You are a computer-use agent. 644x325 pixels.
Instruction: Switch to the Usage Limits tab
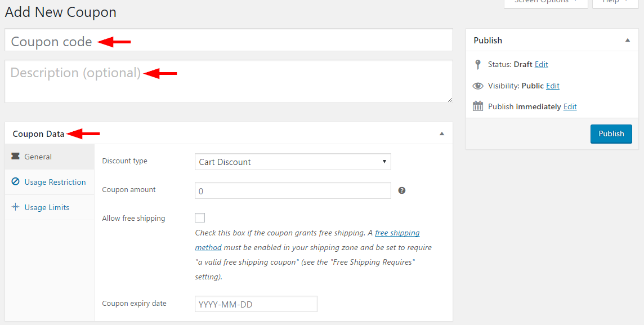click(50, 207)
